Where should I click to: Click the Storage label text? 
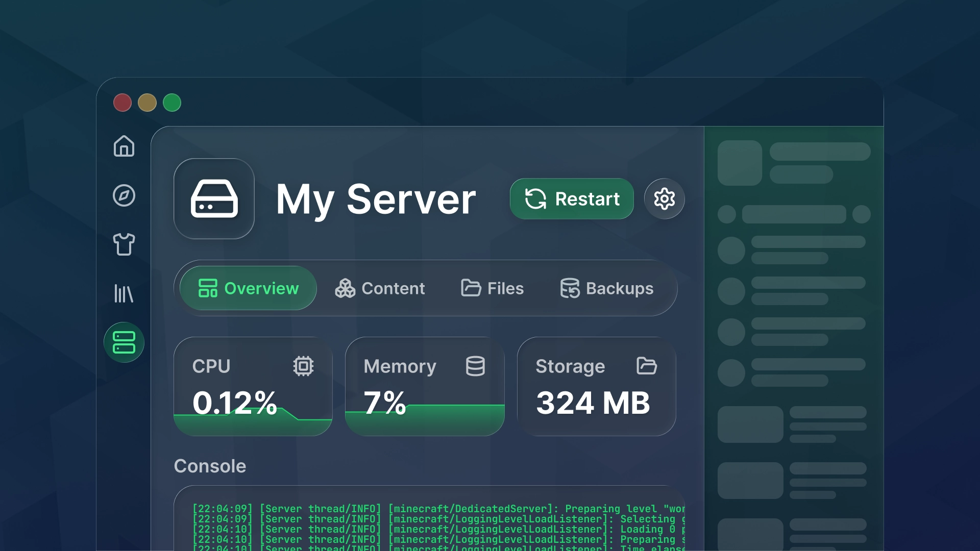tap(570, 366)
